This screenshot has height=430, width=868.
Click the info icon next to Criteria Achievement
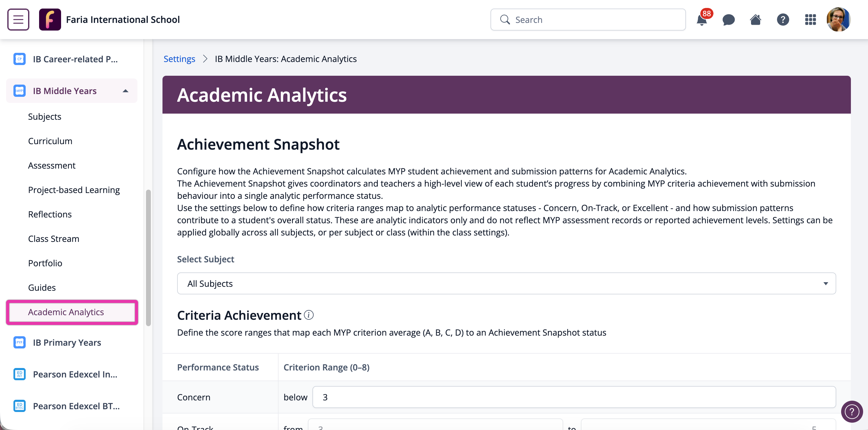tap(308, 315)
